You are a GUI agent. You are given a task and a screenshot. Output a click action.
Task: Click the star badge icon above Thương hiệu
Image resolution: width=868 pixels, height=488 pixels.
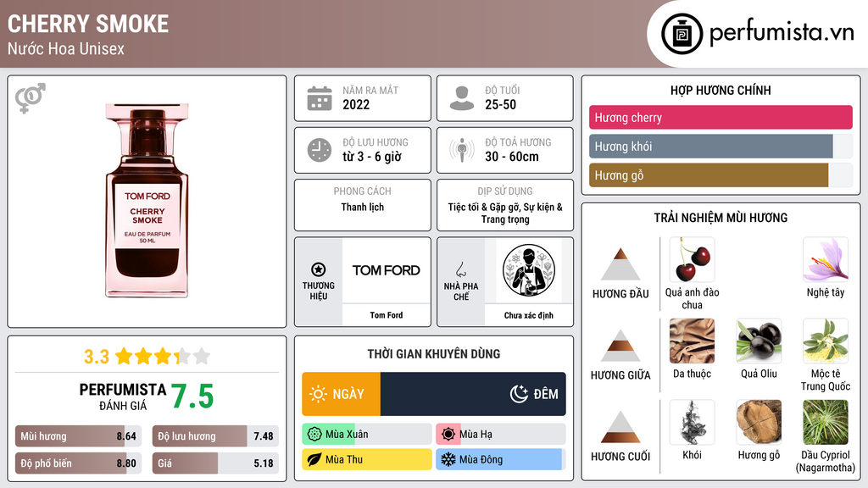319,269
